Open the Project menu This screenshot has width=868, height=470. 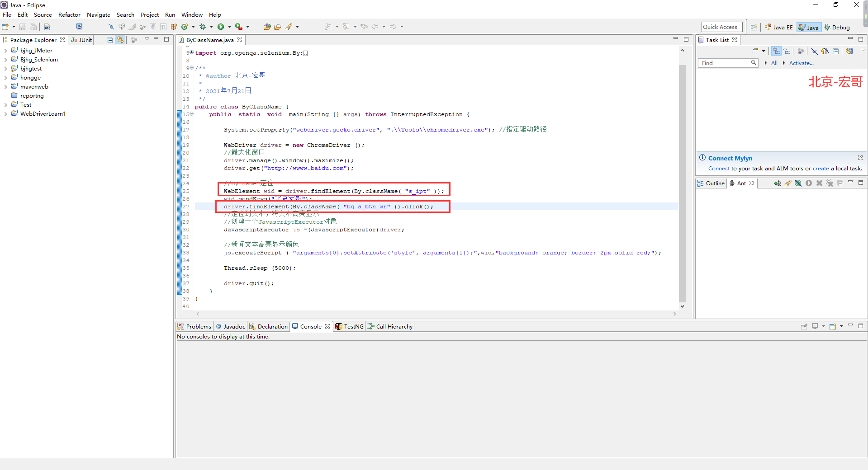coord(150,14)
